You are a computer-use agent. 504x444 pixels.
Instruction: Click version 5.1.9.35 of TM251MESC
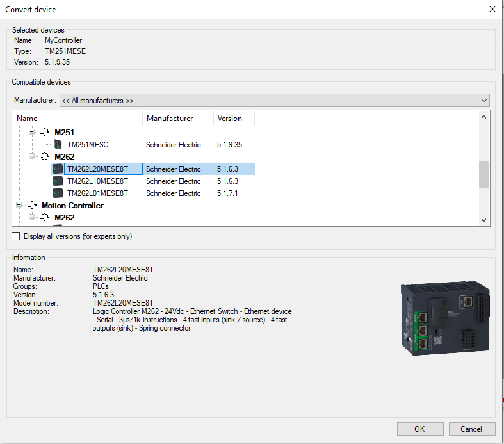[x=229, y=145]
